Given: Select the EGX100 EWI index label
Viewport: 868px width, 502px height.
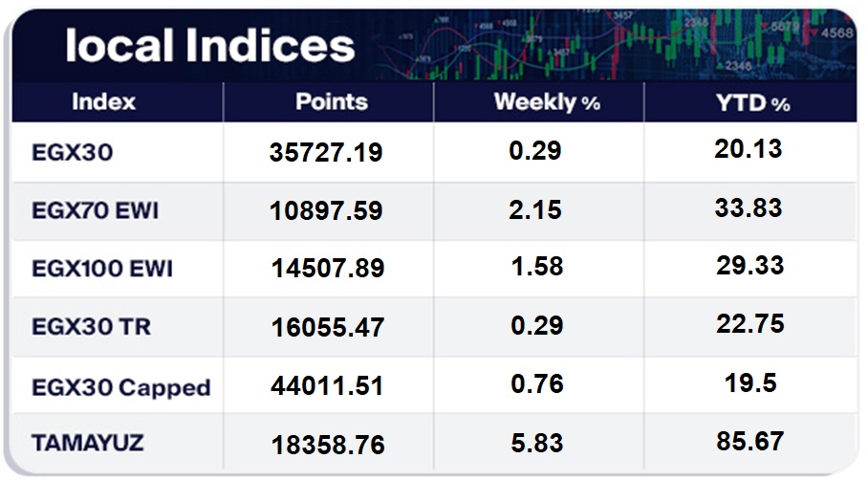Looking at the screenshot, I should click(102, 269).
